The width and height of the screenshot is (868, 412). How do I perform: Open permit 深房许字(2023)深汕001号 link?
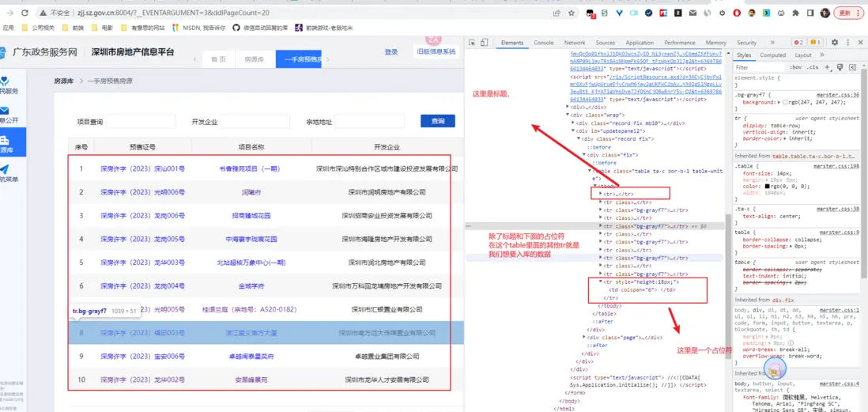tap(142, 168)
